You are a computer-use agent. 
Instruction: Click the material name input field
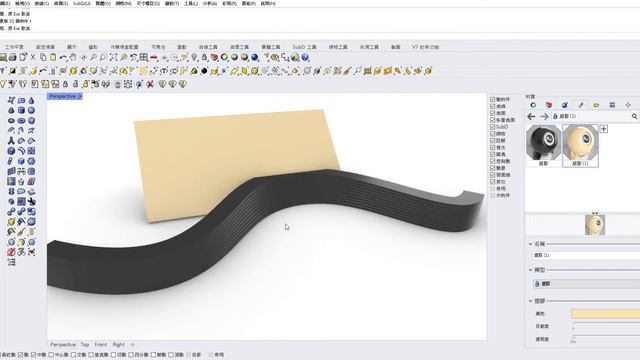pos(586,256)
